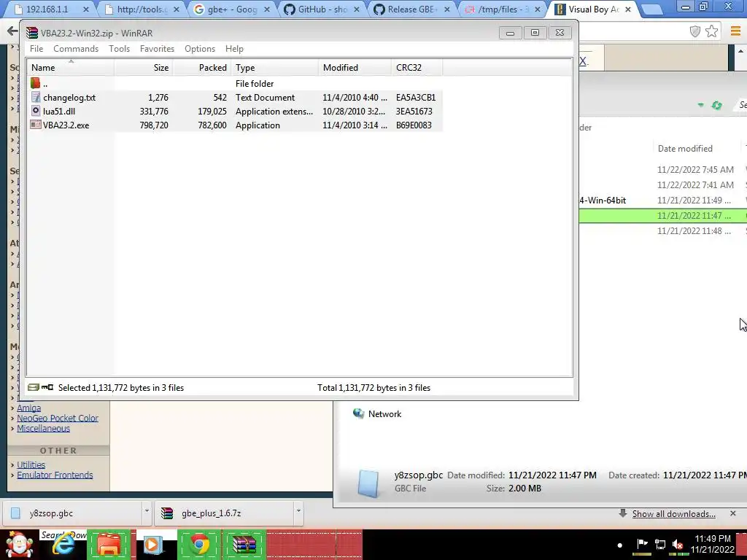Expand options arrow for y8zsop.gbc download
Viewport: 747px width, 560px height.
tap(147, 511)
